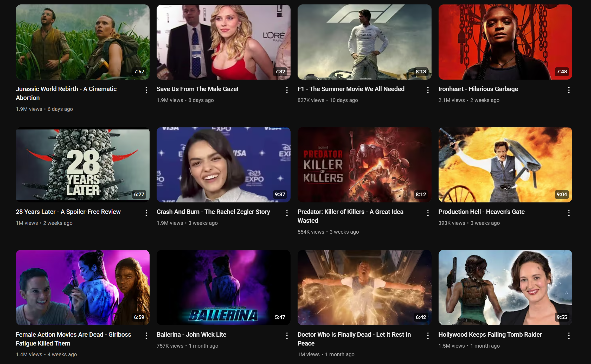591x364 pixels.
Task: Play the 28 Years Later skull tower thumbnail
Action: (83, 165)
